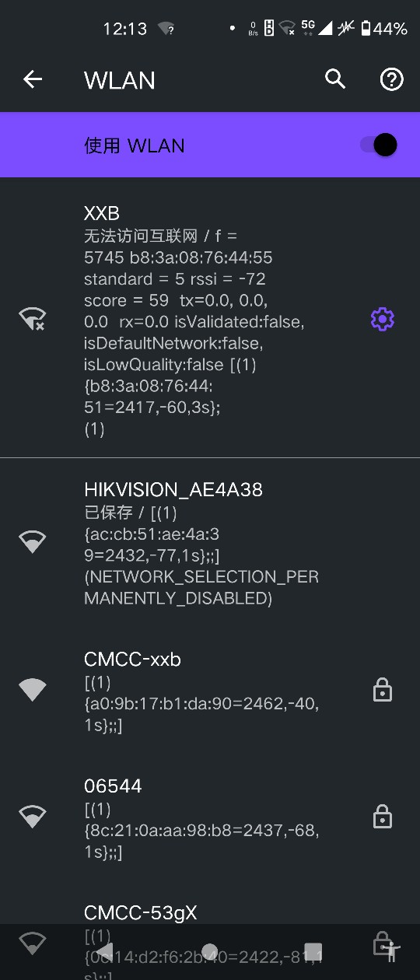This screenshot has width=420, height=980.
Task: Tap the lock icon beside CMCC-xxb
Action: coord(383,690)
